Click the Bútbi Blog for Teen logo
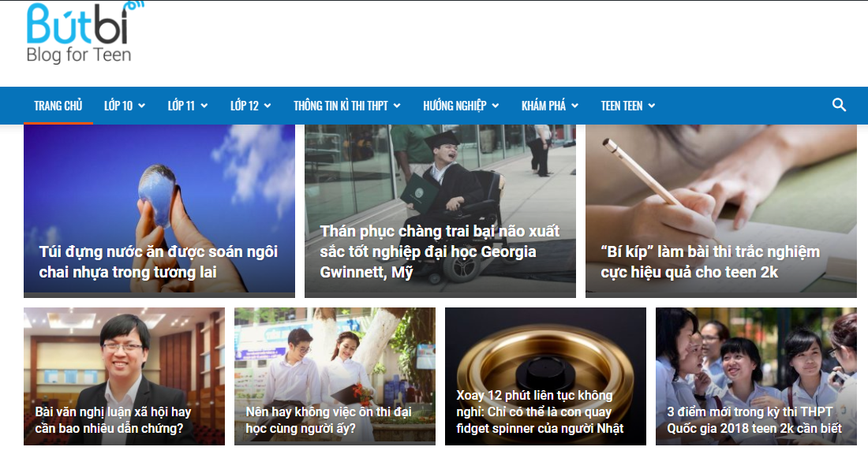The image size is (868, 458). click(84, 32)
